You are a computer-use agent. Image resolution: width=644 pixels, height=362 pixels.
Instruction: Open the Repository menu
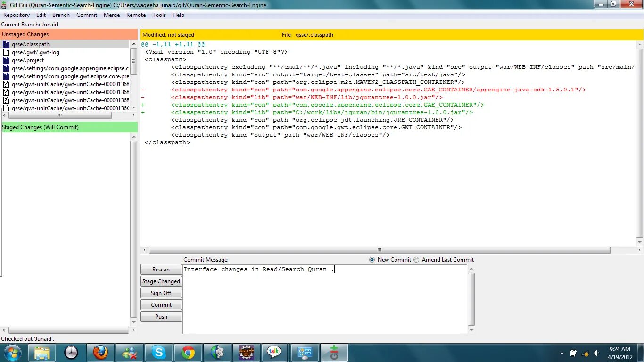[17, 15]
